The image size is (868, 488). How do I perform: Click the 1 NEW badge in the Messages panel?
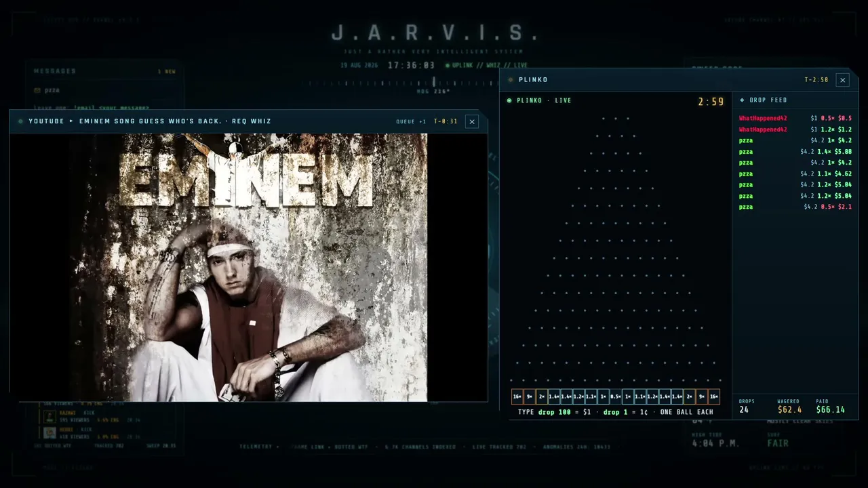167,71
